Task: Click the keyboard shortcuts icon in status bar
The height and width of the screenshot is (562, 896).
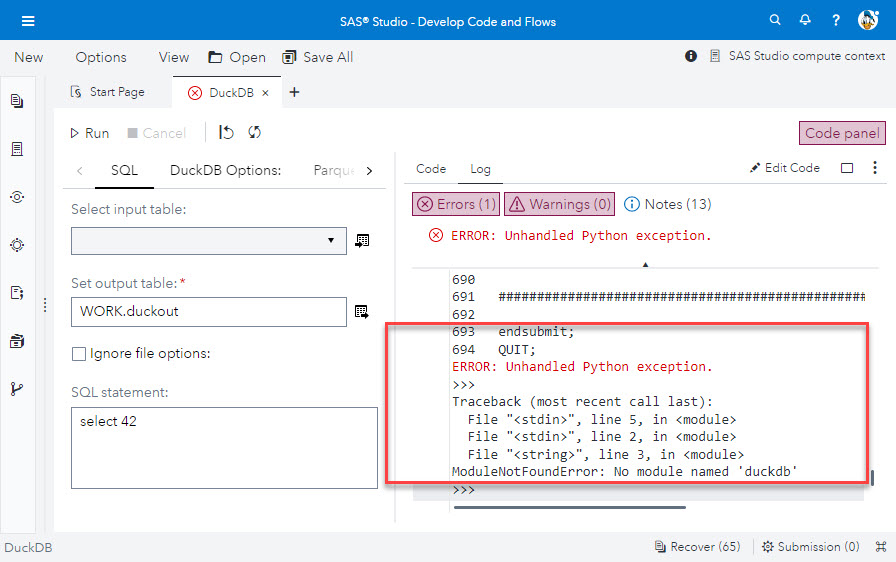Action: coord(881,547)
